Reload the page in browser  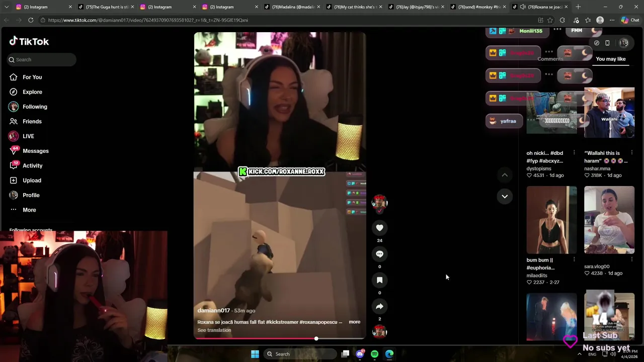(31, 20)
